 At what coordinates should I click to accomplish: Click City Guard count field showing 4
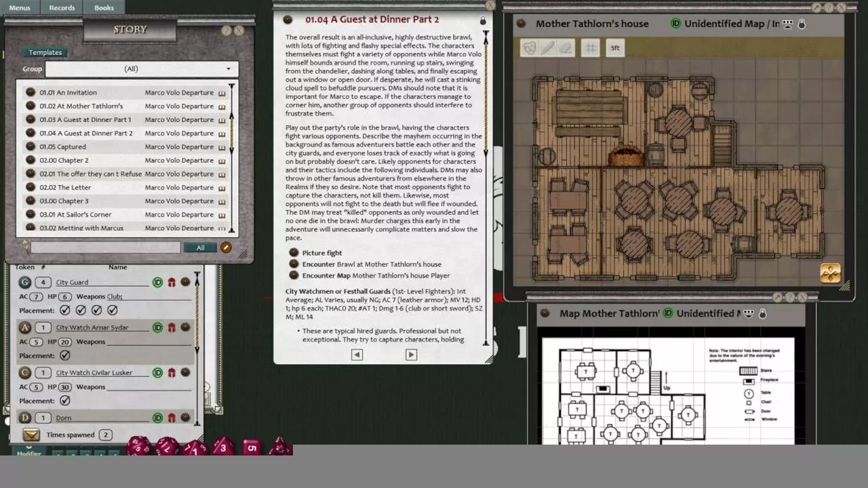43,282
